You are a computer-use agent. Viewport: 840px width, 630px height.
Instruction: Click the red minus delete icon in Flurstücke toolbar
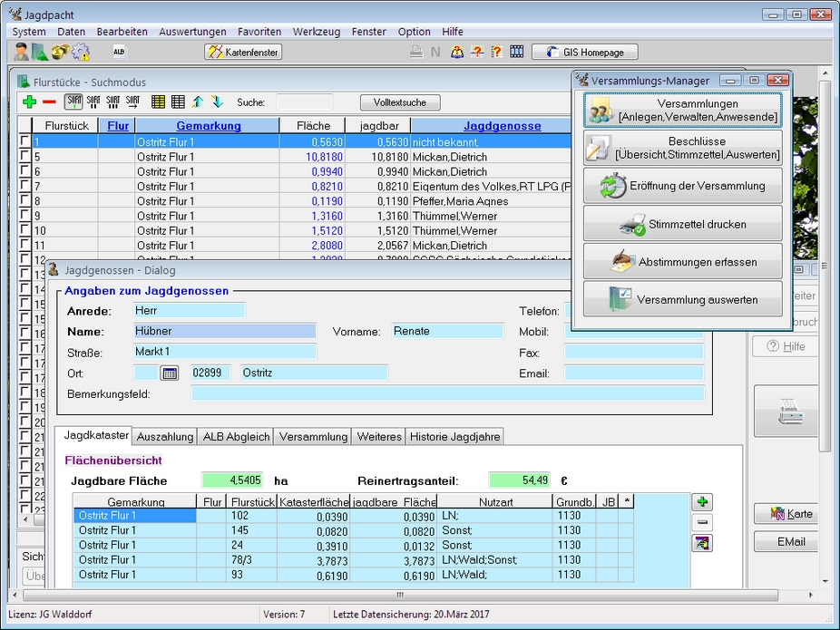(49, 102)
